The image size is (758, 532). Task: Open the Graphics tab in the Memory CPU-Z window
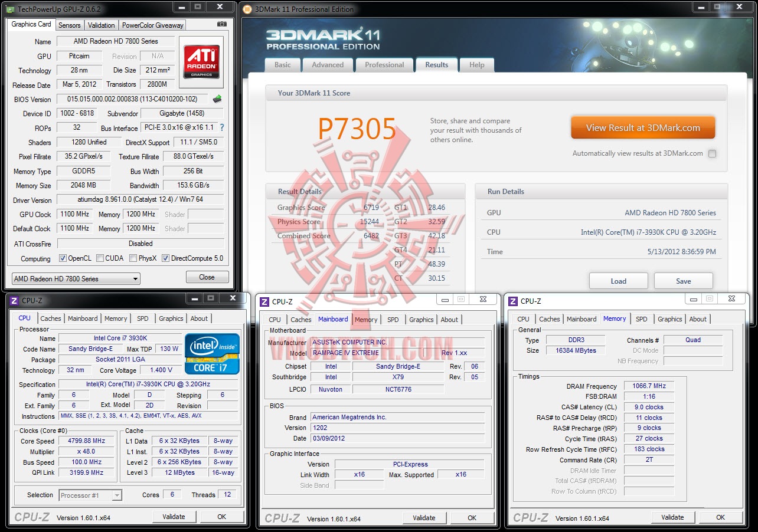(x=670, y=319)
